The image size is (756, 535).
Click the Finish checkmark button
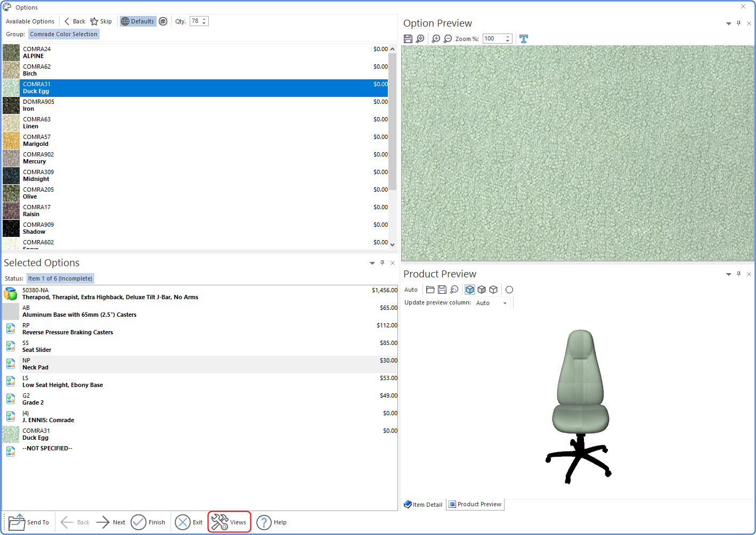[x=148, y=522]
